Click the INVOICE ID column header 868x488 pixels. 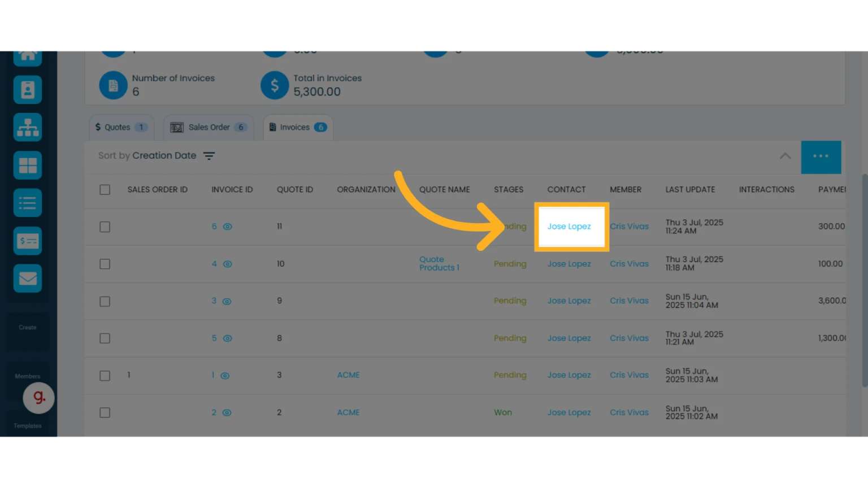point(232,190)
